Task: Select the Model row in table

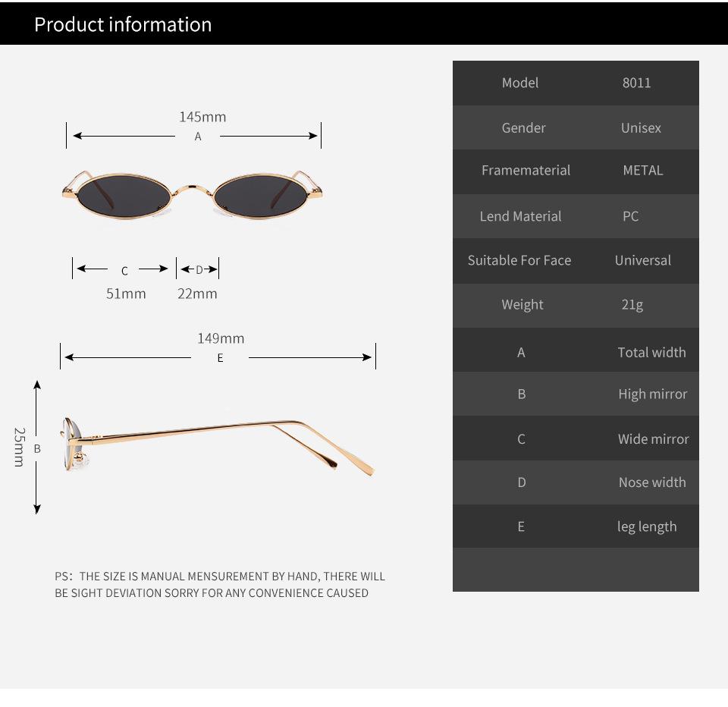Action: coord(576,83)
